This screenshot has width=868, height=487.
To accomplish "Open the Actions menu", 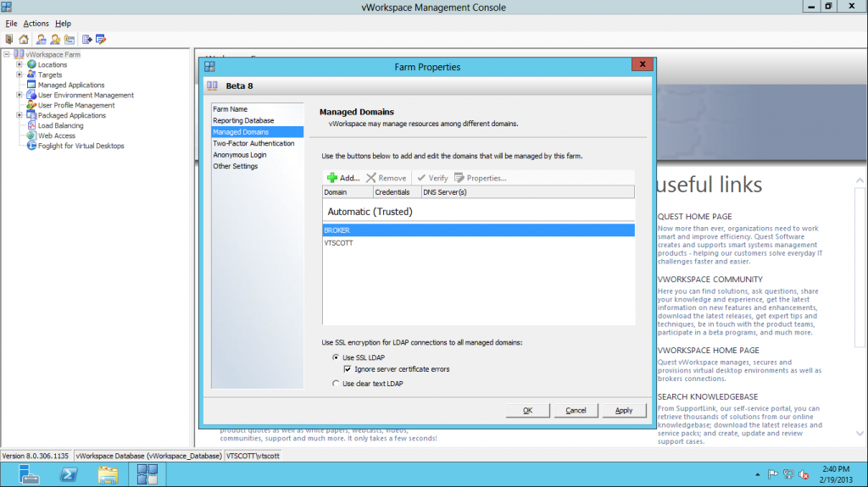I will pyautogui.click(x=36, y=23).
